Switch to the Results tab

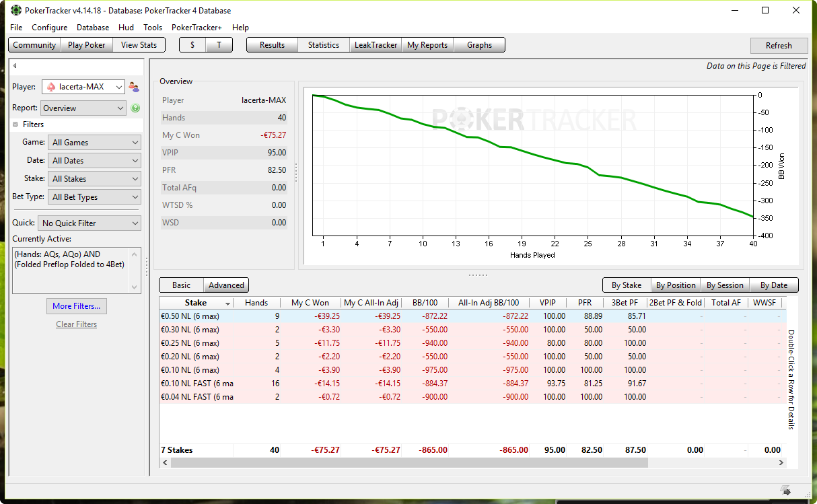click(272, 45)
